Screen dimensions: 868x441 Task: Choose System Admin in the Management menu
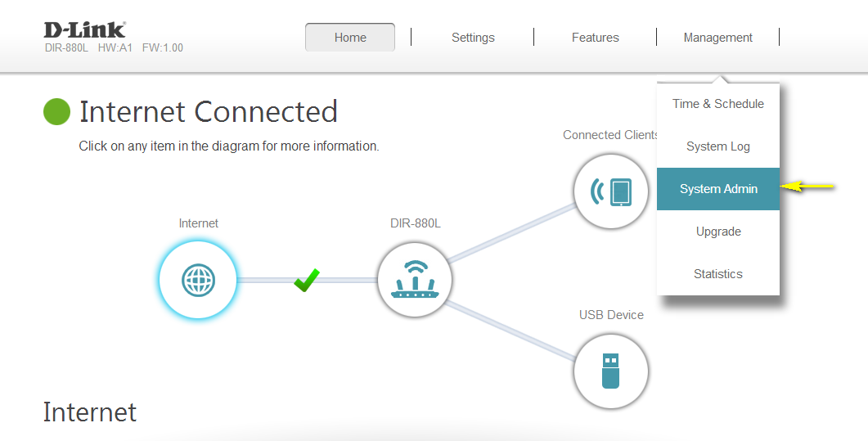718,189
